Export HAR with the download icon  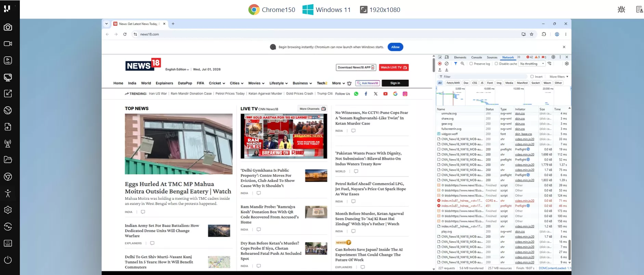pos(447,70)
